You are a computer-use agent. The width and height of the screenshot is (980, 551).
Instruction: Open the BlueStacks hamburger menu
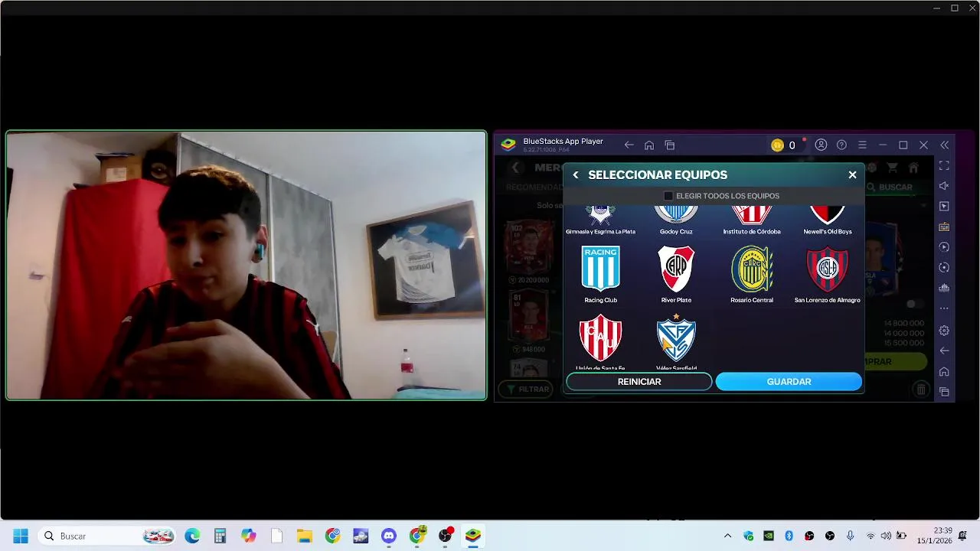pos(862,145)
